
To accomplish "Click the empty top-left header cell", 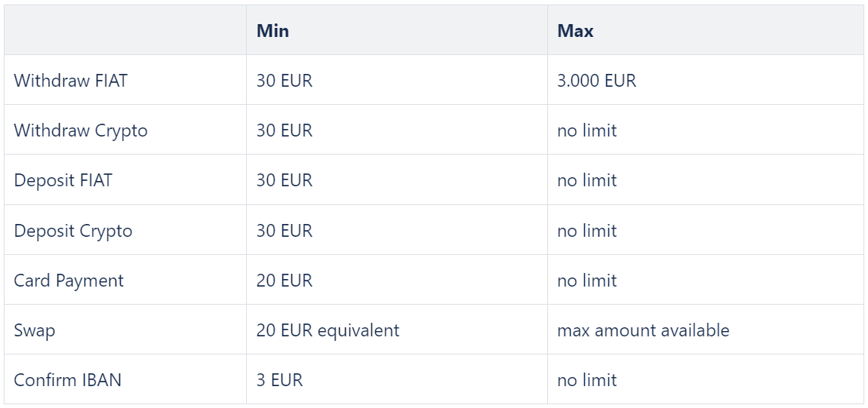I will pyautogui.click(x=125, y=30).
